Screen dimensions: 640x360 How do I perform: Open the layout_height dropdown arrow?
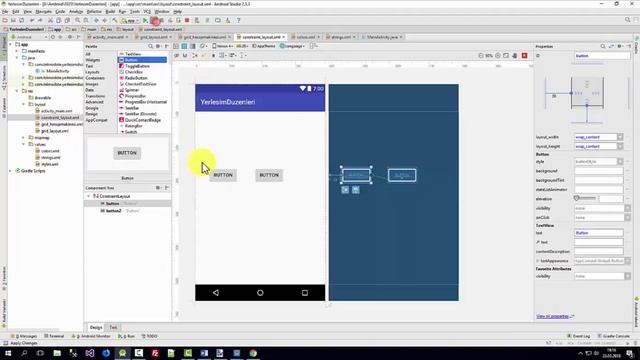click(x=620, y=146)
